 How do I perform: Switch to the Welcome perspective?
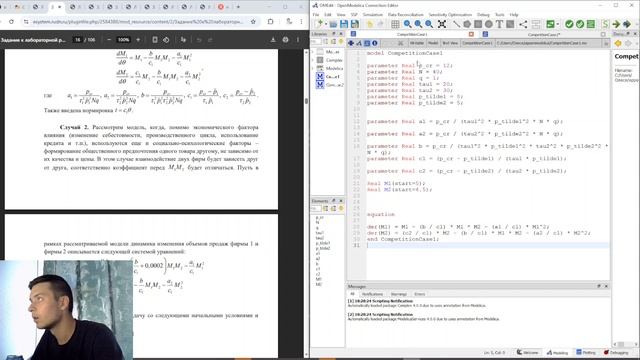coord(527,352)
